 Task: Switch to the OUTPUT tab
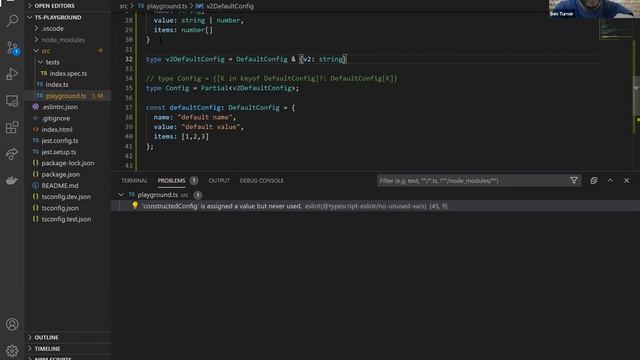pos(219,180)
